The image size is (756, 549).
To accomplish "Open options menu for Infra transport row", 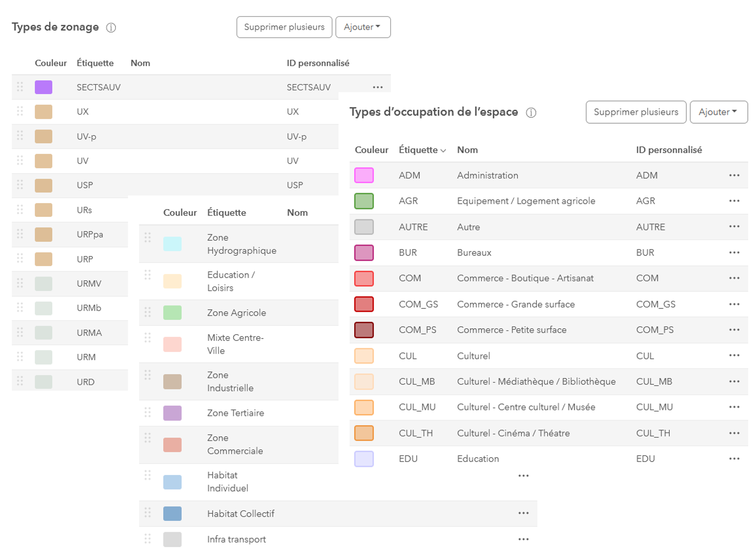I will point(523,539).
